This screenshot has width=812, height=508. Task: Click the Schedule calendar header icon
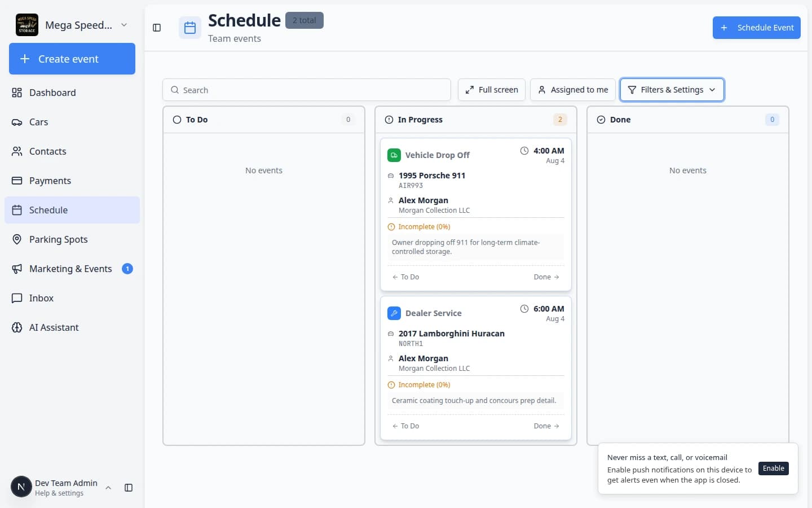pos(190,28)
